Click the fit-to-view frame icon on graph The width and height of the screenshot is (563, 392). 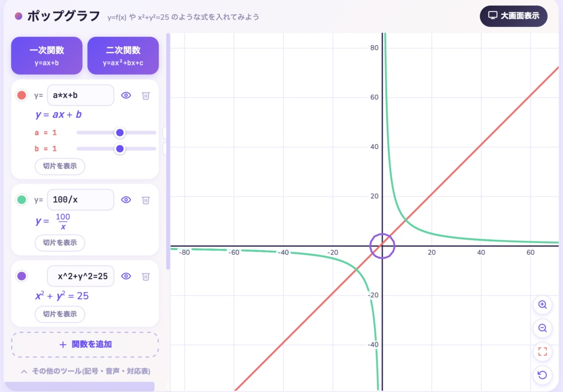coord(543,351)
